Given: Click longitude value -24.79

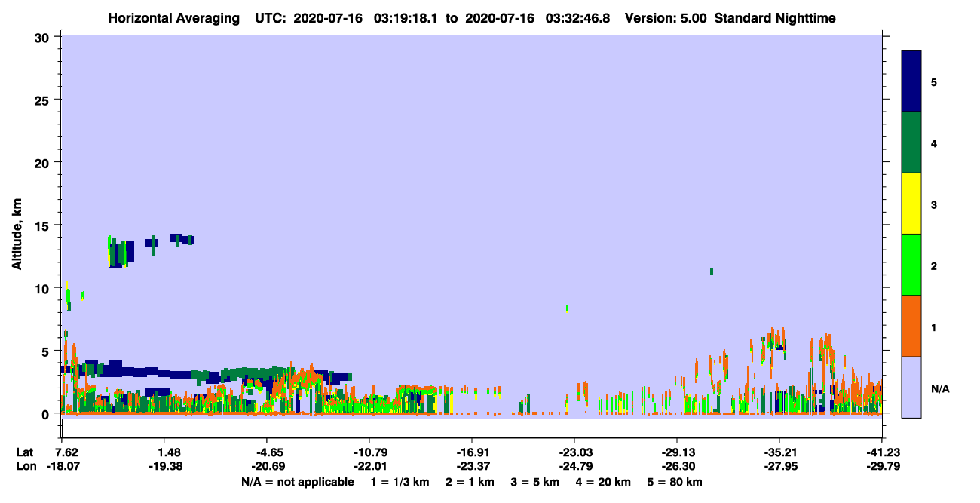Looking at the screenshot, I should coord(574,467).
